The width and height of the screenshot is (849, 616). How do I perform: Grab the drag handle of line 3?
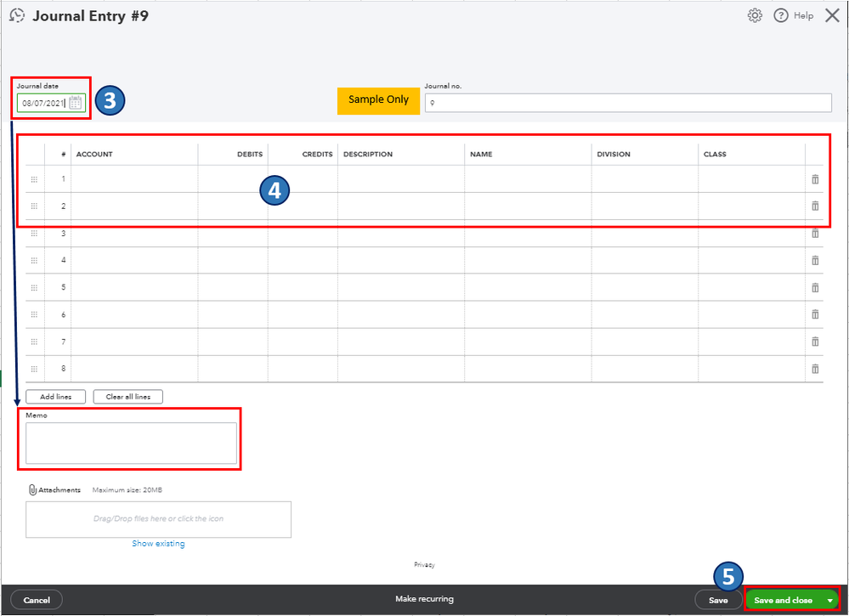click(34, 234)
